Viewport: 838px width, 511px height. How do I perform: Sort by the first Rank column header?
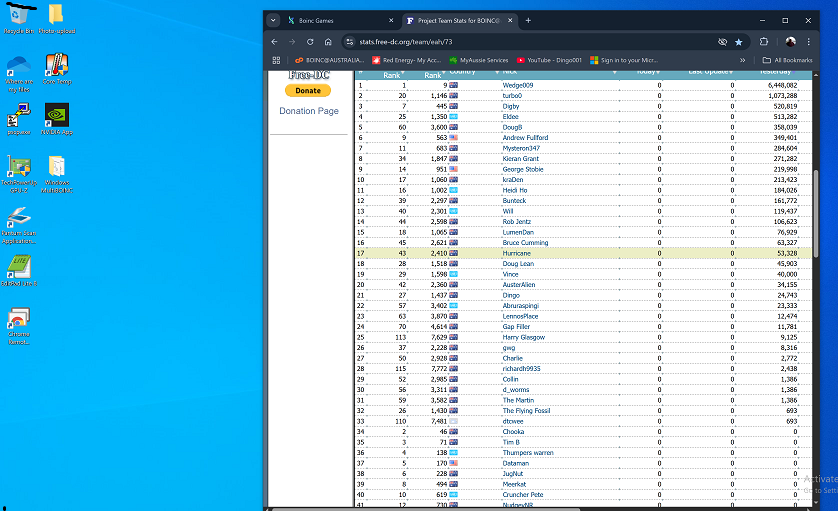tap(394, 75)
